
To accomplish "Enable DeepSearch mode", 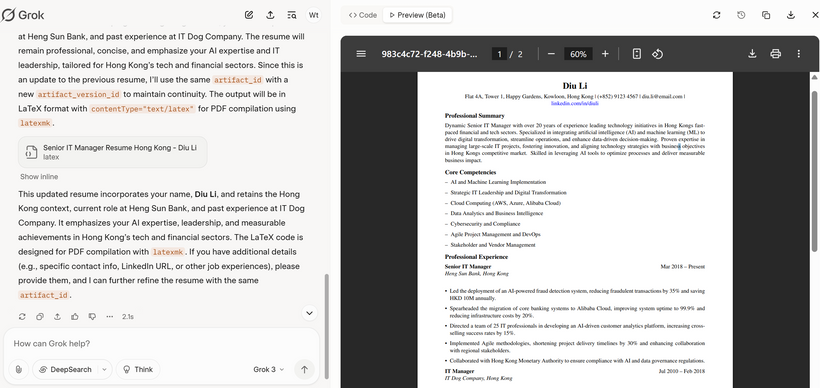I will [65, 369].
